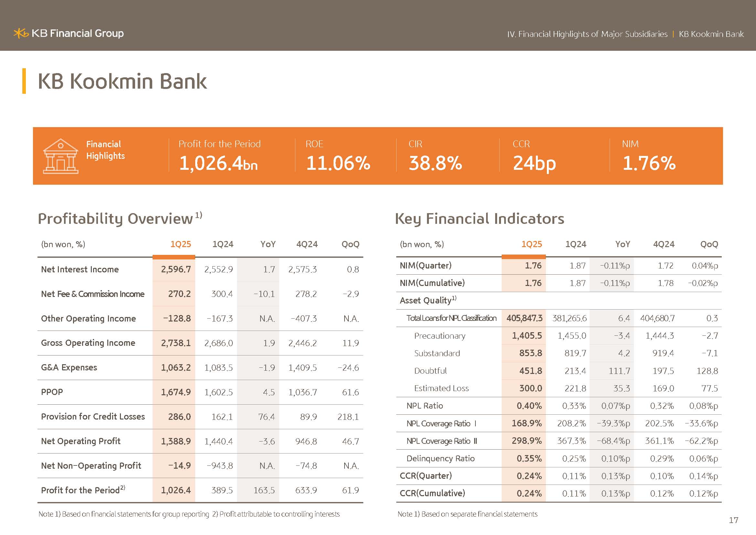Click the 1Q25 header in Profitability Overview
756x535 pixels.
tap(180, 244)
